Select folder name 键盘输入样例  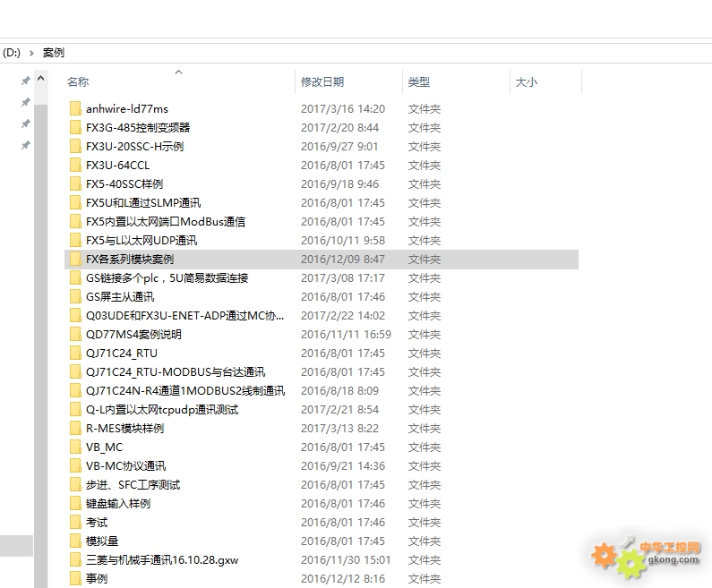(x=118, y=504)
